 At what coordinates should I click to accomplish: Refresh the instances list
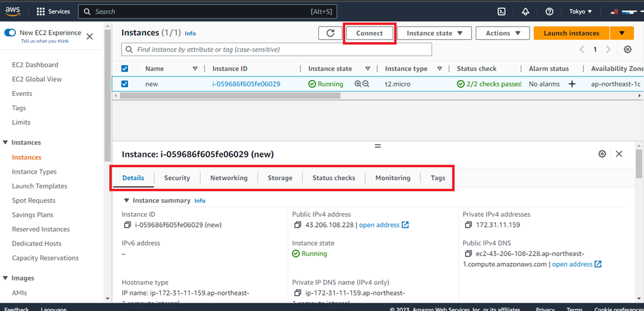pos(330,33)
